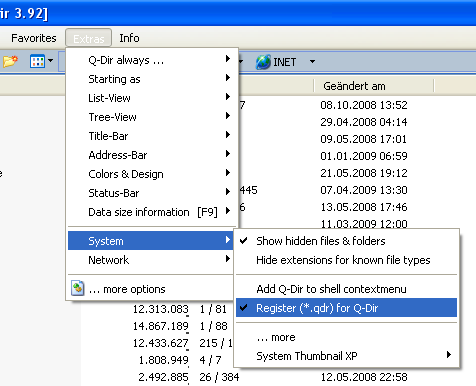Viewport: 476px width, 386px height.
Task: Open the Network submenu
Action: tap(151, 260)
